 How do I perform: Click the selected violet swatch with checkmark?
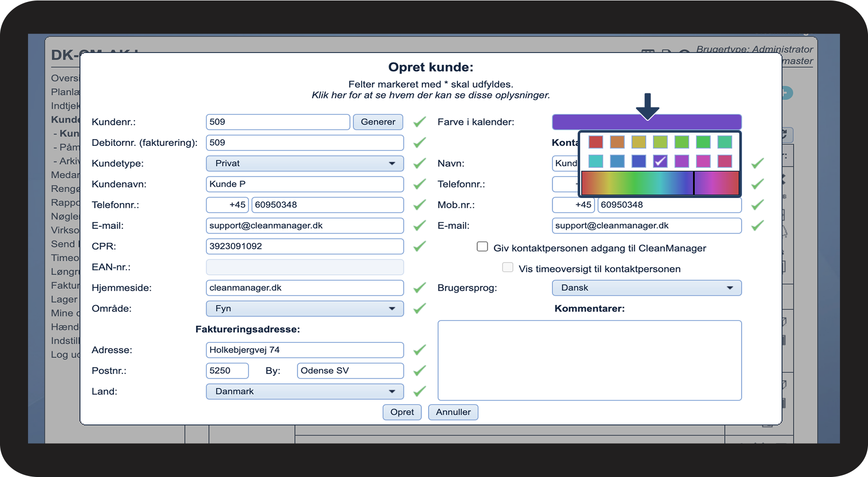tap(660, 161)
